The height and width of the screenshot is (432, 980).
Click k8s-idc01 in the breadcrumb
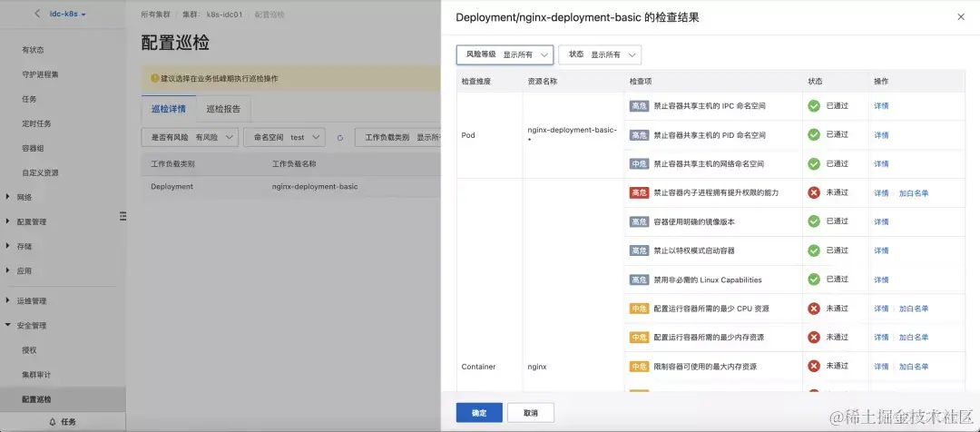click(225, 14)
